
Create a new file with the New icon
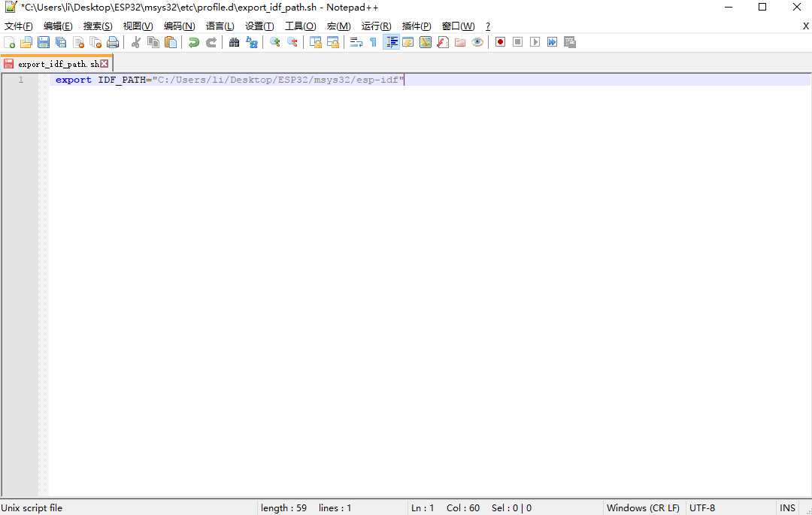click(9, 42)
